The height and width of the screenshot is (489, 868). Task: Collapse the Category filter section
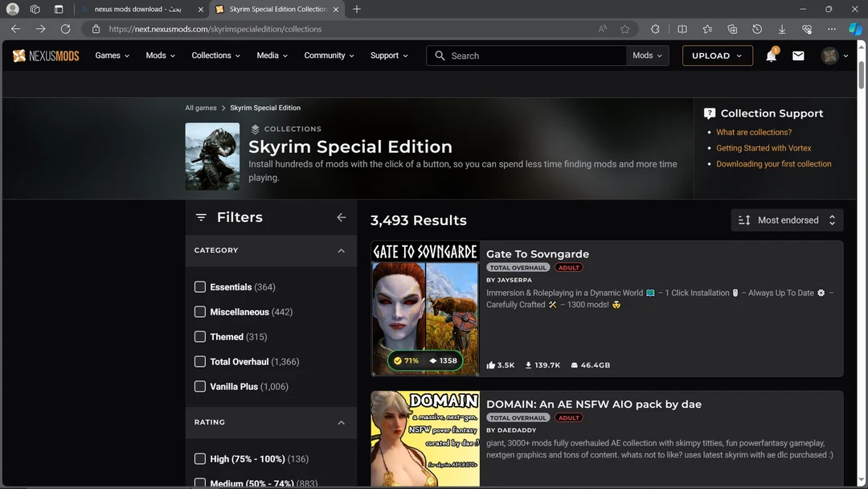click(x=341, y=250)
